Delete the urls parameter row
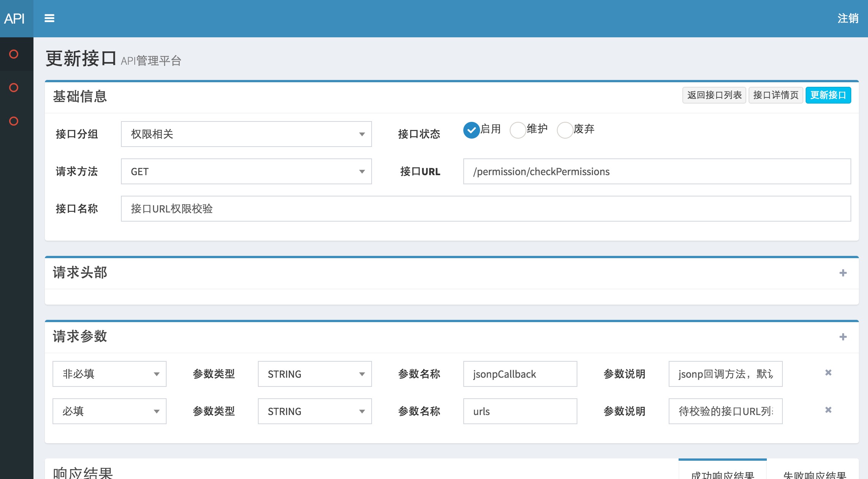This screenshot has width=868, height=479. pos(828,410)
